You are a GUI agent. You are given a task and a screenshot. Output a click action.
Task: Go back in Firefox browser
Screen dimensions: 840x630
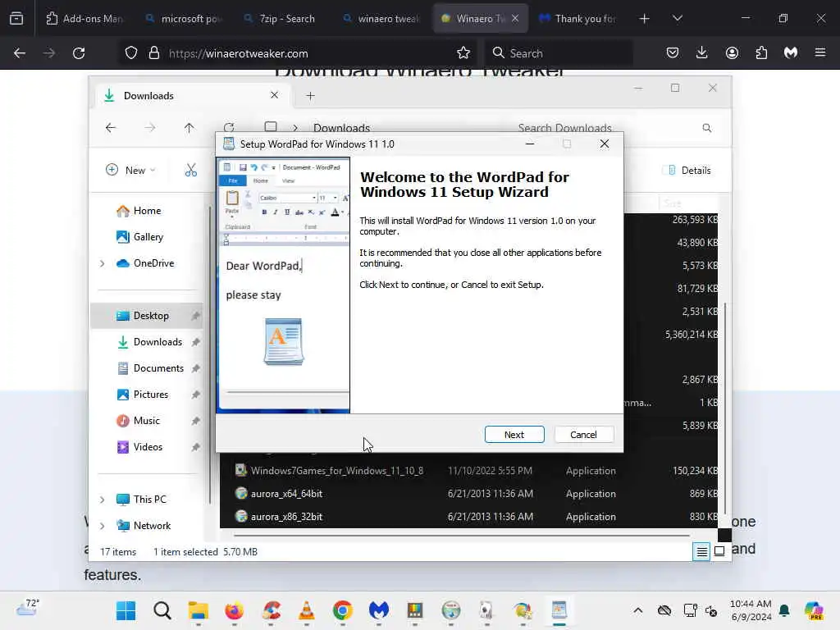click(20, 53)
